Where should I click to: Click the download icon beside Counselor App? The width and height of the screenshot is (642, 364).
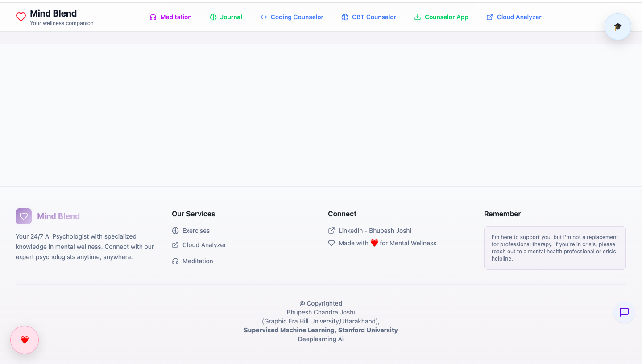(418, 17)
